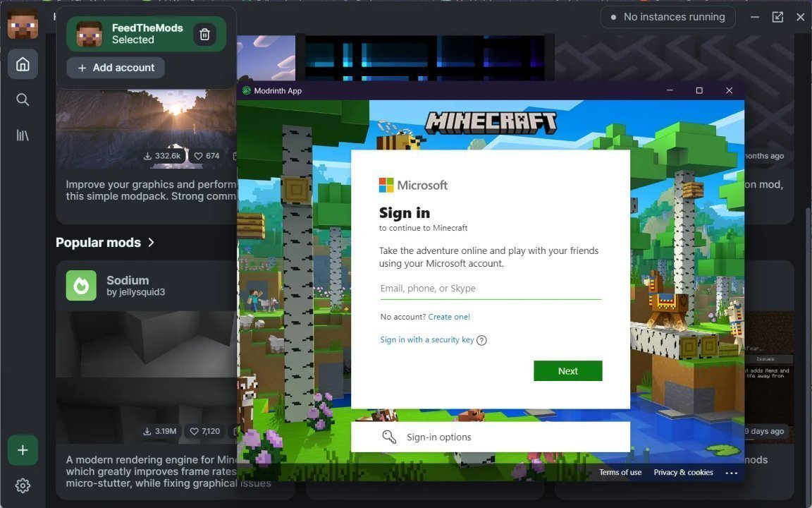812x508 pixels.
Task: Maximize the Modrinth sign-in popup window
Action: (x=699, y=91)
